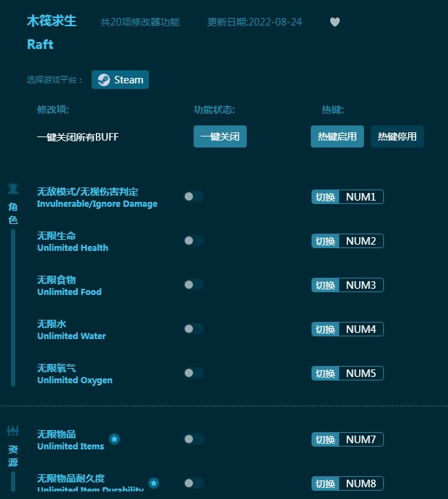Click the Unlimited Oxygen label

click(x=74, y=380)
